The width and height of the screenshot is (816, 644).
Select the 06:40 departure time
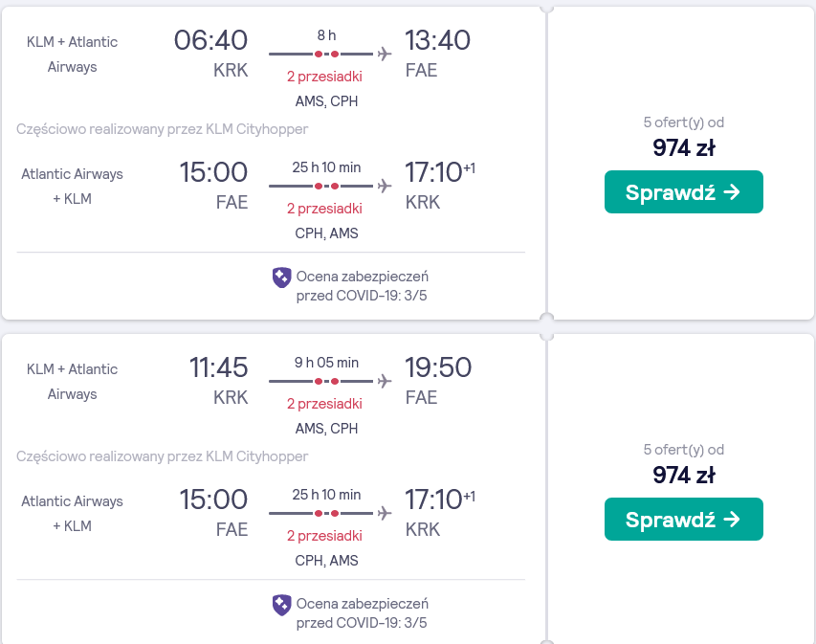pyautogui.click(x=210, y=40)
